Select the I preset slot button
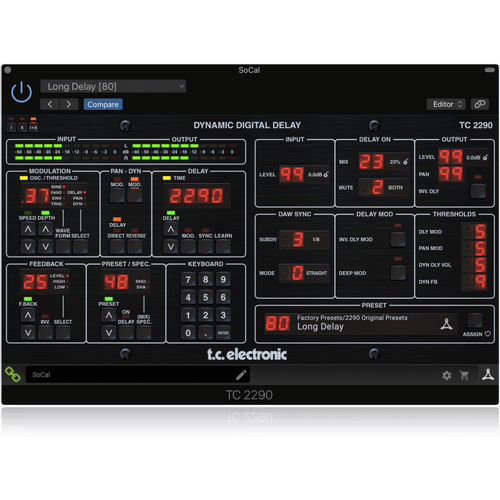This screenshot has height=500, width=500. point(11,127)
